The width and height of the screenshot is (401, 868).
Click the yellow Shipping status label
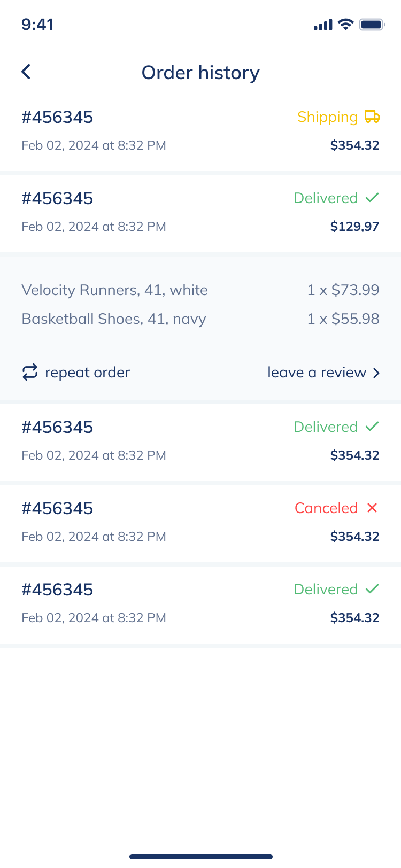(x=327, y=117)
